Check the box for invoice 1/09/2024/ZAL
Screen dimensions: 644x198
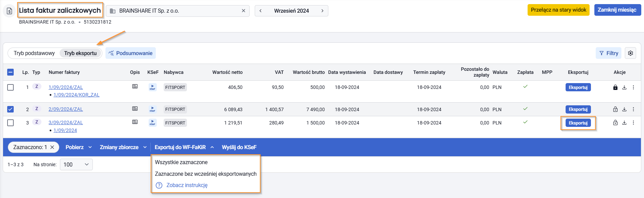coord(11,87)
